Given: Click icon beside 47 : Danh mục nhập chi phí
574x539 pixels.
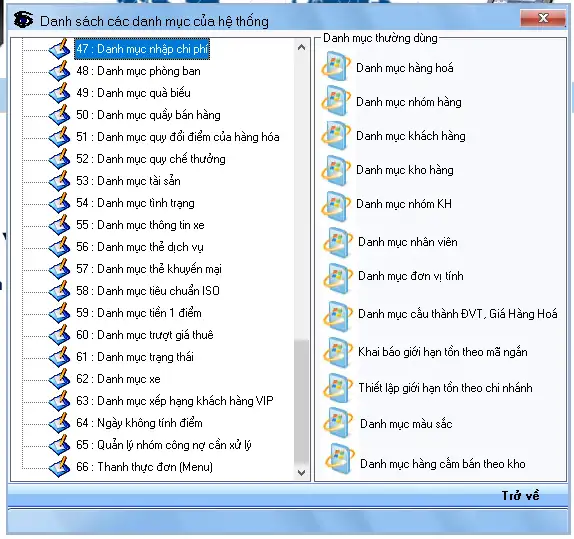Looking at the screenshot, I should click(60, 49).
